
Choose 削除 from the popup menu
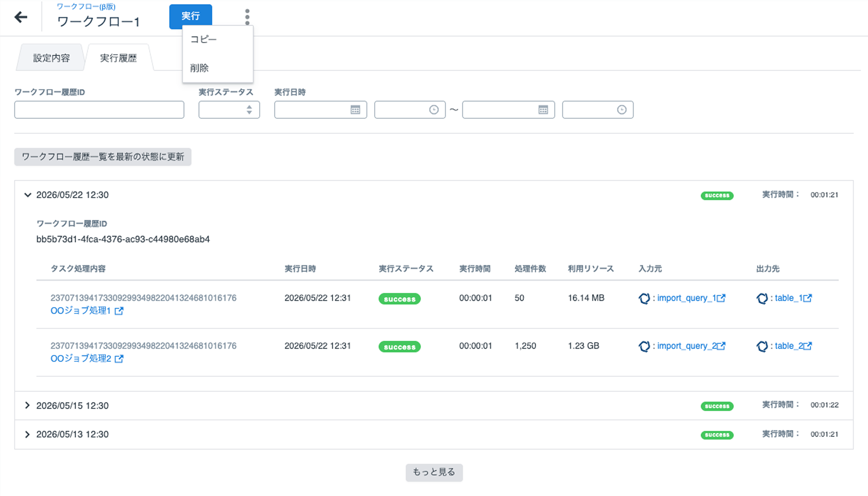(x=199, y=68)
